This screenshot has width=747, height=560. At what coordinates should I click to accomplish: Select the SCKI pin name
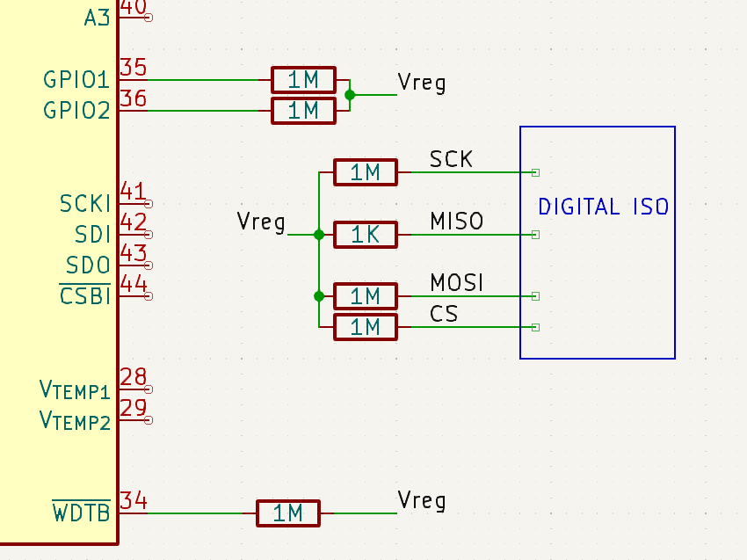(x=85, y=204)
